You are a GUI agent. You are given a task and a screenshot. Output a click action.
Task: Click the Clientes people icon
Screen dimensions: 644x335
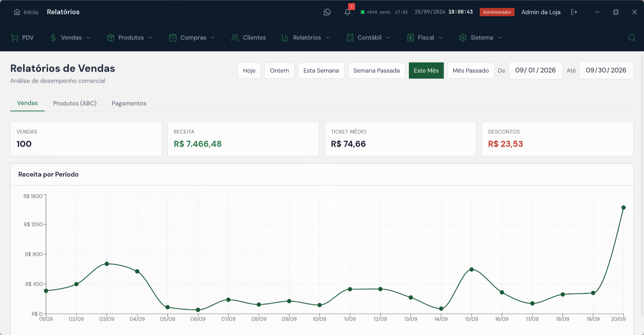point(235,38)
